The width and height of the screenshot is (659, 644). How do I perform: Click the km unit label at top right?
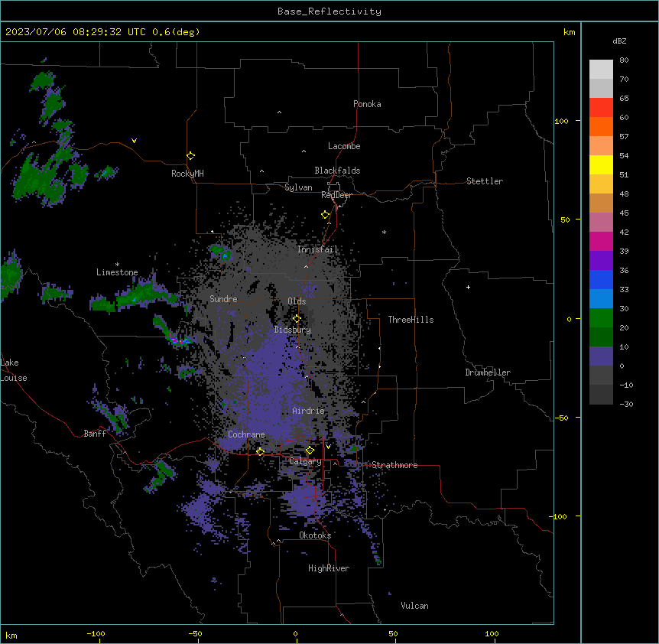click(x=569, y=32)
